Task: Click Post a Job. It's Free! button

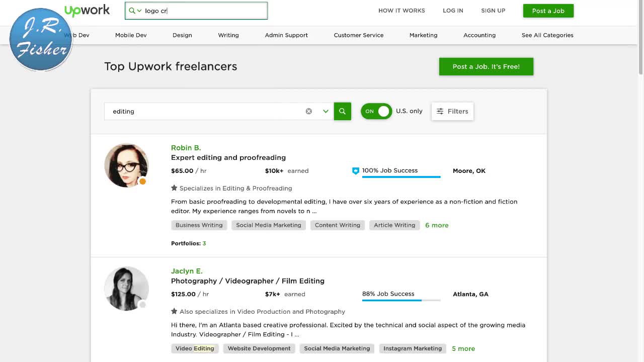Action: 486,66
